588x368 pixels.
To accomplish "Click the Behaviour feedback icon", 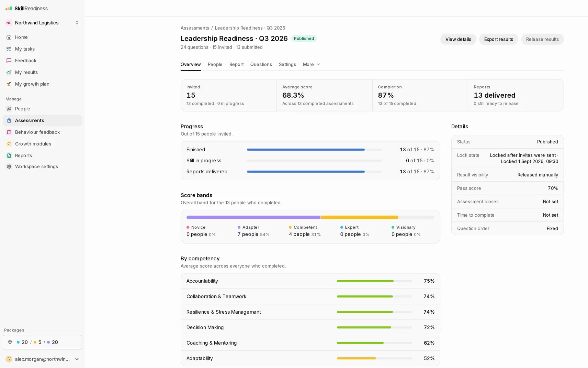I will pyautogui.click(x=9, y=132).
